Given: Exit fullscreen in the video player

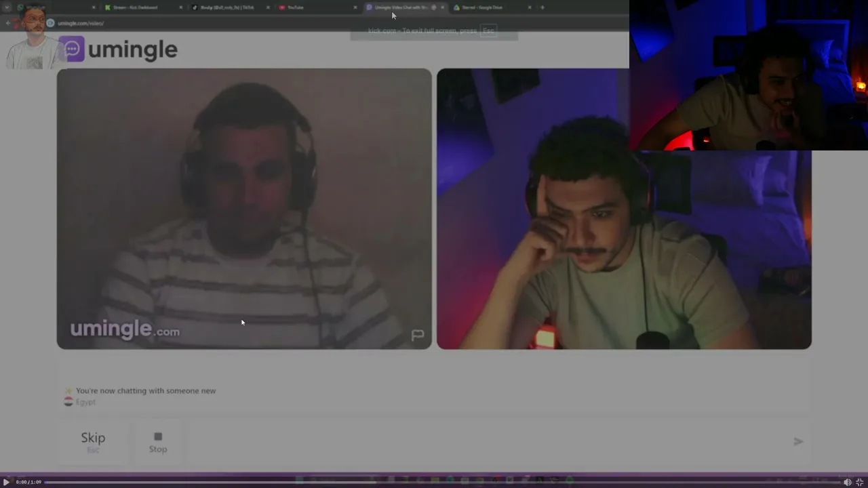Looking at the screenshot, I should coord(859,482).
